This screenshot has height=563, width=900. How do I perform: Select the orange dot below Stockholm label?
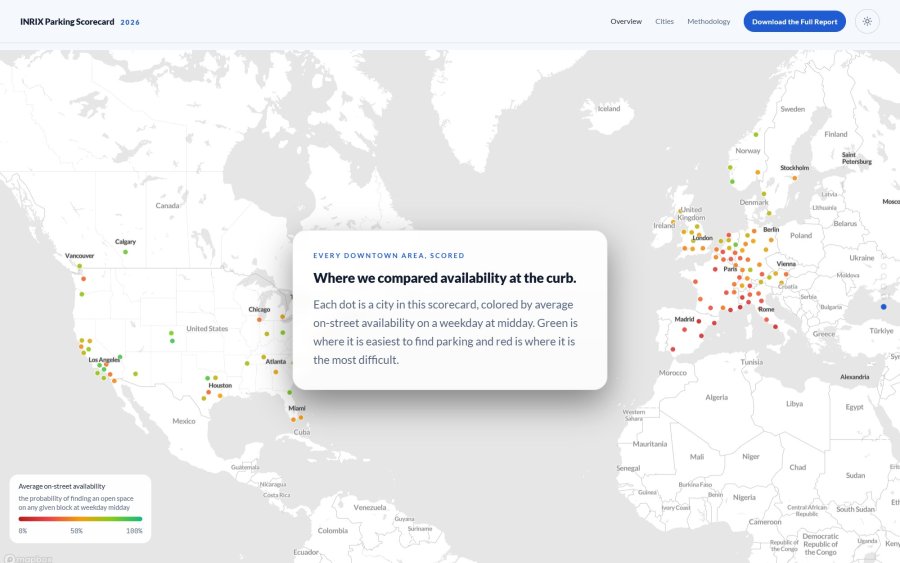tap(794, 178)
